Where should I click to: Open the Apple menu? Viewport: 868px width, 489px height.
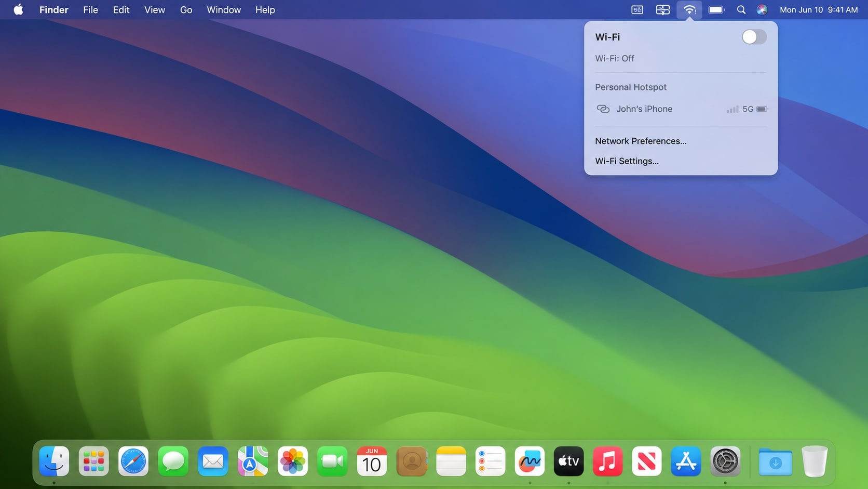point(19,10)
